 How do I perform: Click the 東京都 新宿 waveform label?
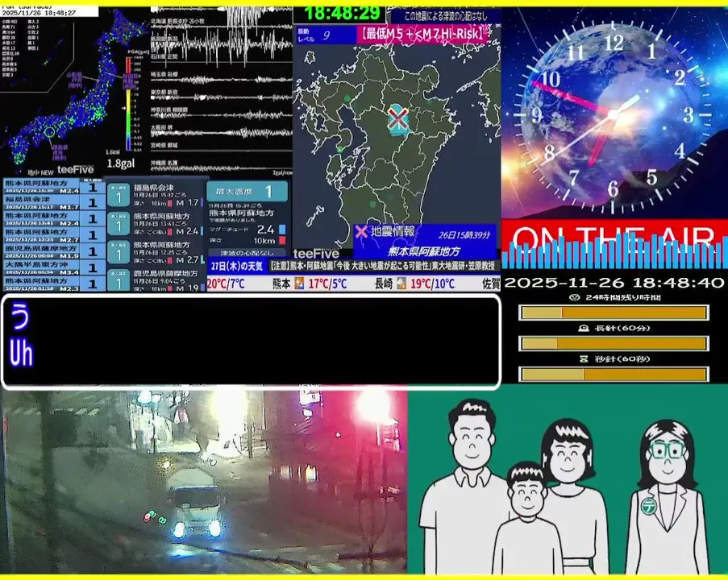point(164,93)
